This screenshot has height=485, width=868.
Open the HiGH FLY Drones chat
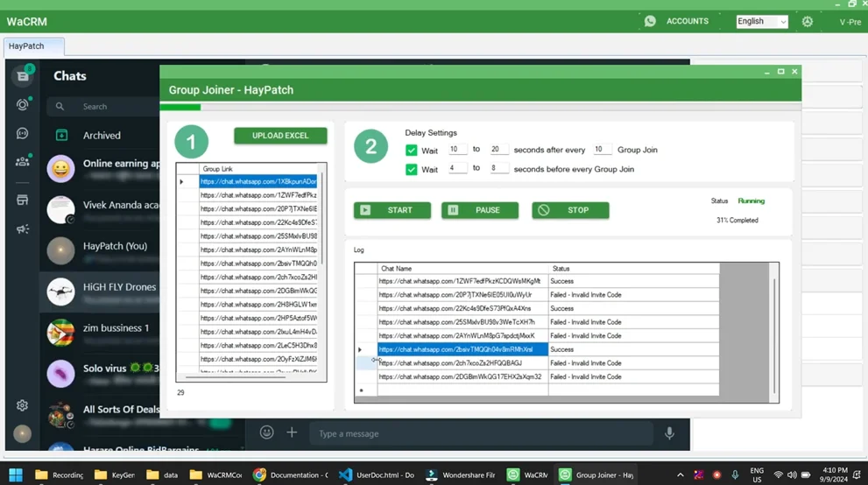click(101, 292)
